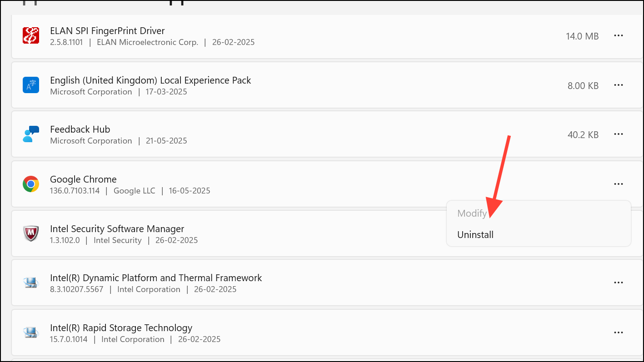Open the three-dot menu for ELAN FingerPrint Driver
Screen dimensions: 644x362
pyautogui.click(x=618, y=36)
